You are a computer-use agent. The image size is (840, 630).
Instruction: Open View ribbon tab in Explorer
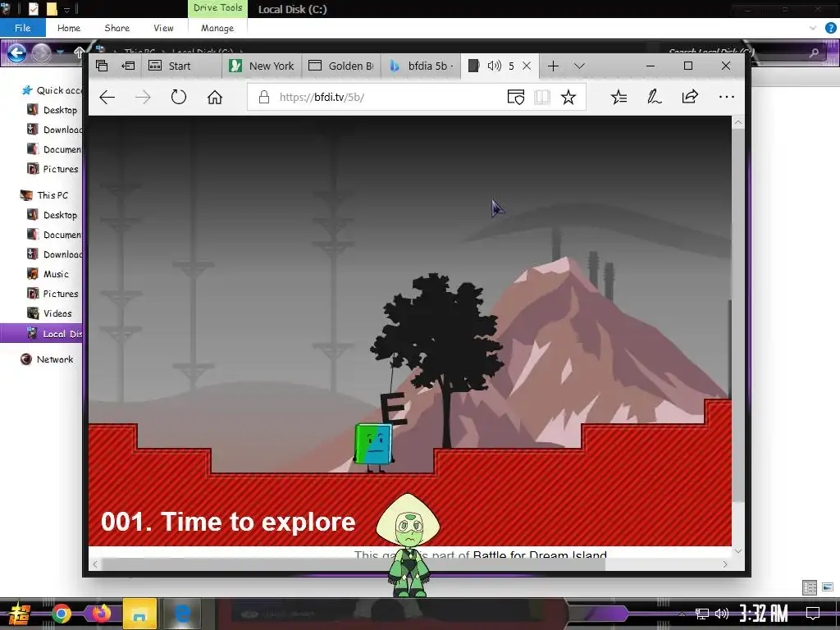[163, 28]
